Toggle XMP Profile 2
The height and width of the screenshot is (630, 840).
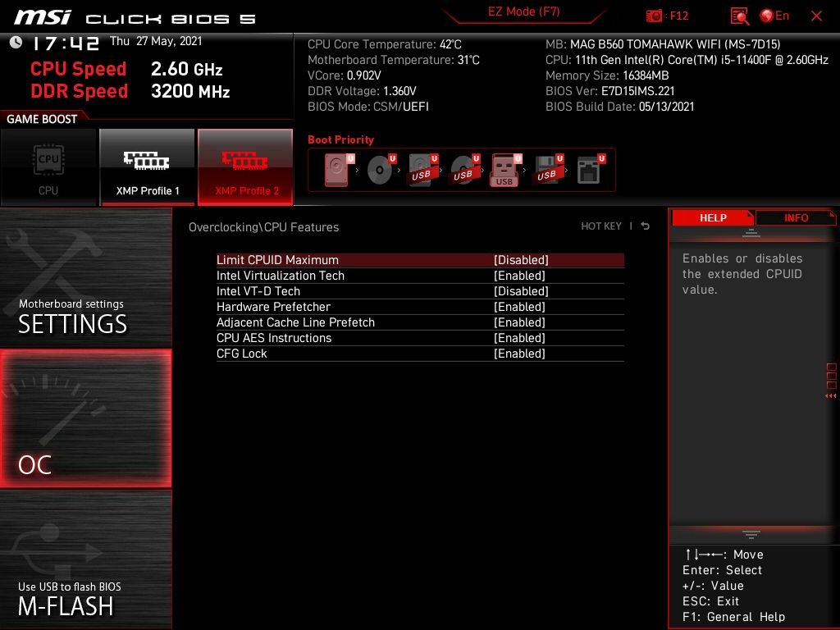point(245,167)
